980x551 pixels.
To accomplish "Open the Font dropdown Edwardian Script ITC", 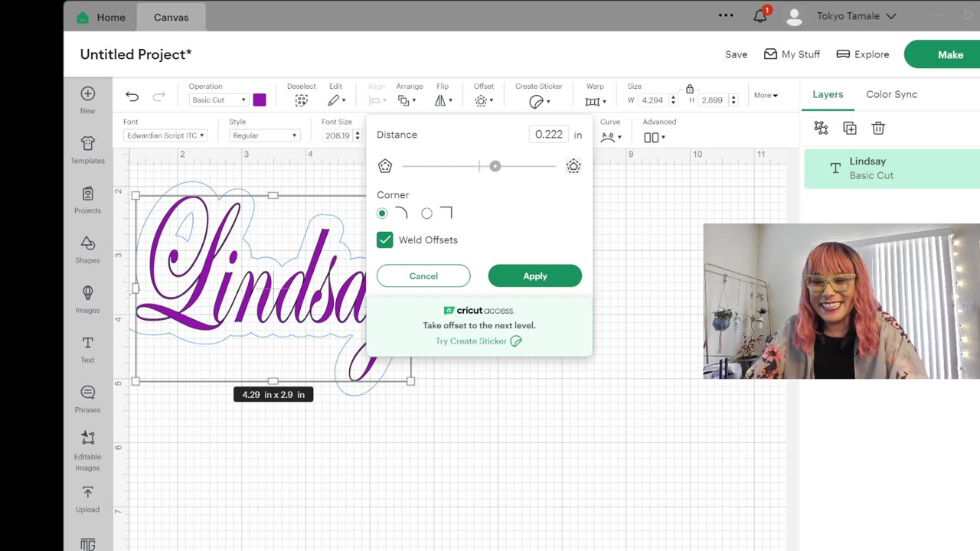I will coord(165,135).
